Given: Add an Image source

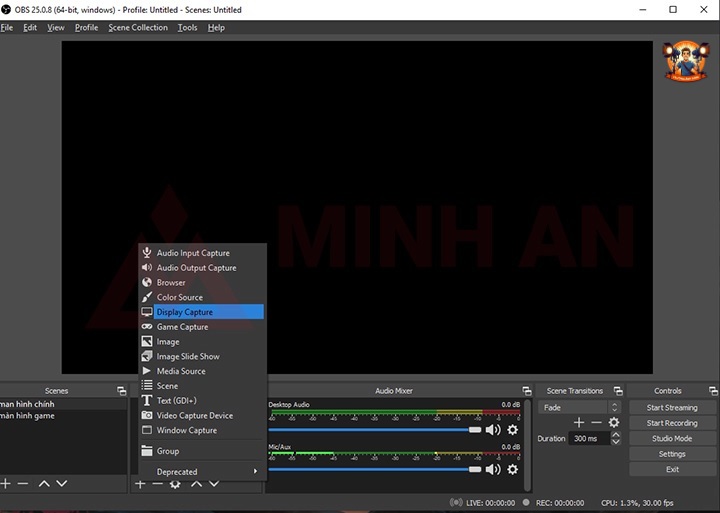Looking at the screenshot, I should [202, 342].
